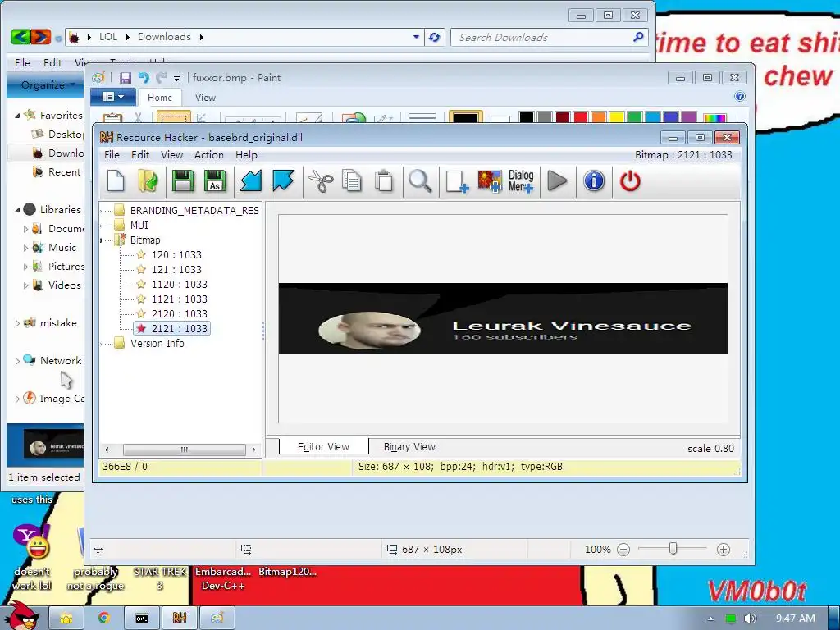Open Explorer File menu

(22, 62)
